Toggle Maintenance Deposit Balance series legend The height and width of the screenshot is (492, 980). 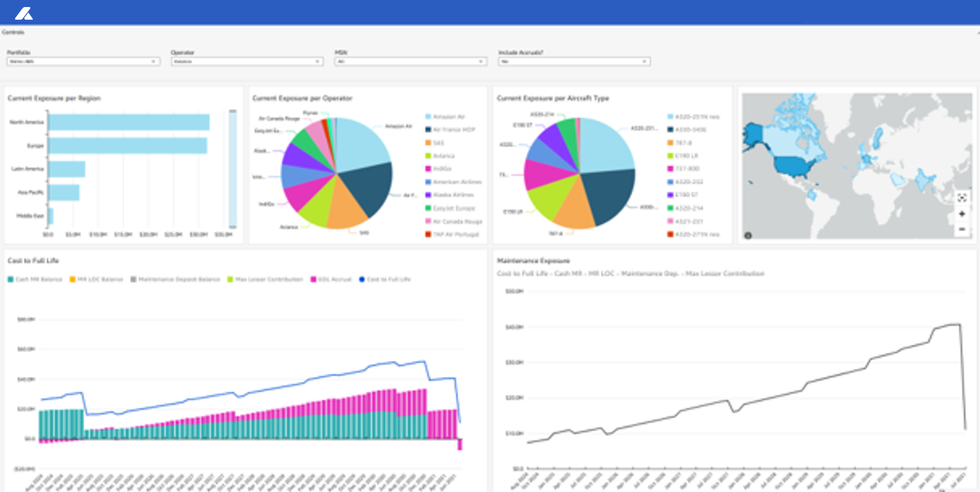[175, 280]
